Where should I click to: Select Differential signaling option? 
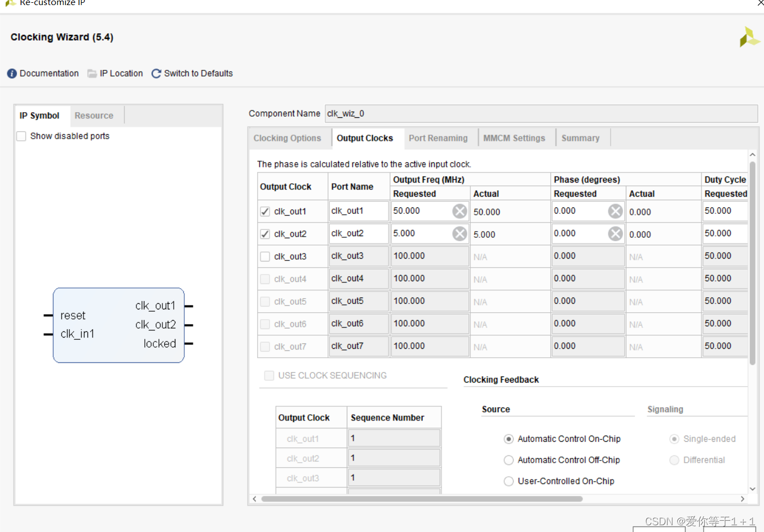tap(674, 460)
